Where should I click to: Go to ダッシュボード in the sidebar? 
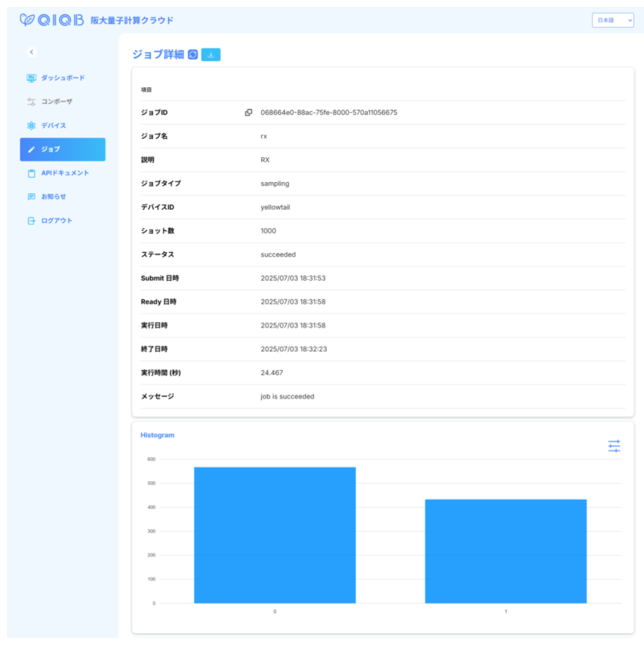click(63, 78)
